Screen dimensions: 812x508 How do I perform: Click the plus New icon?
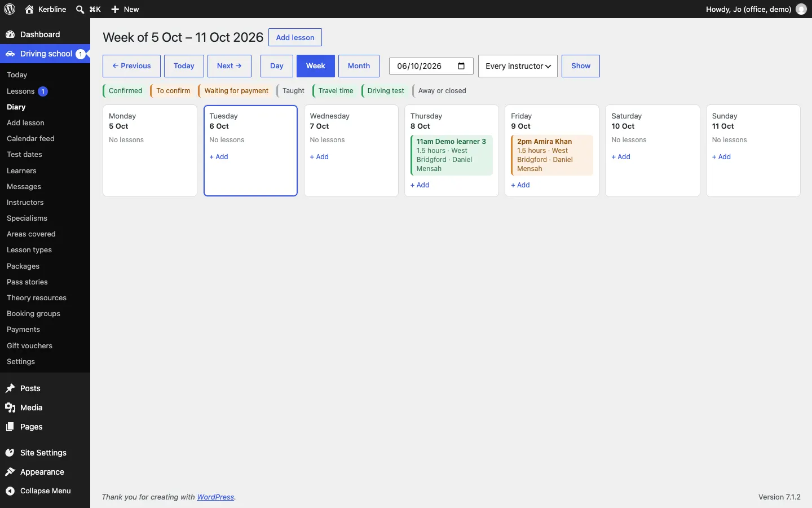pyautogui.click(x=115, y=10)
